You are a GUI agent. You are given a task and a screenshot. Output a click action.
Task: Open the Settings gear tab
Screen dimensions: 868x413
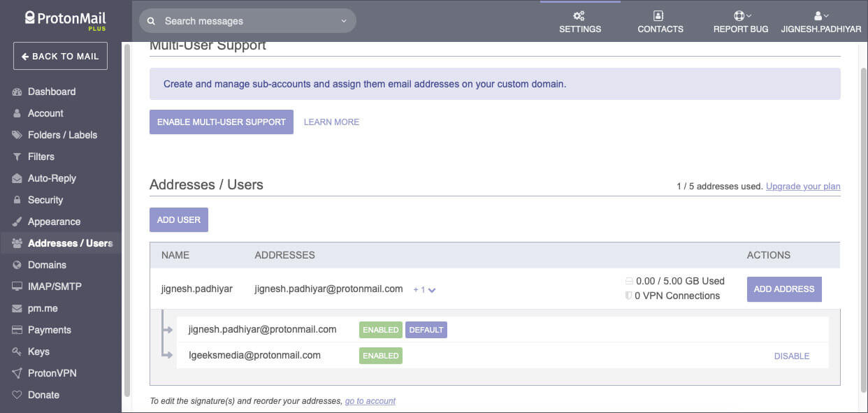point(579,22)
